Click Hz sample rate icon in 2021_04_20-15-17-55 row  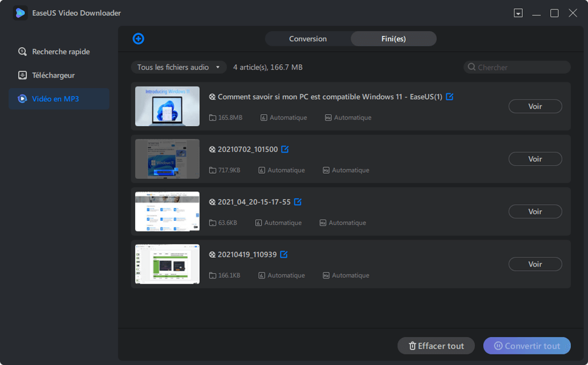point(323,223)
